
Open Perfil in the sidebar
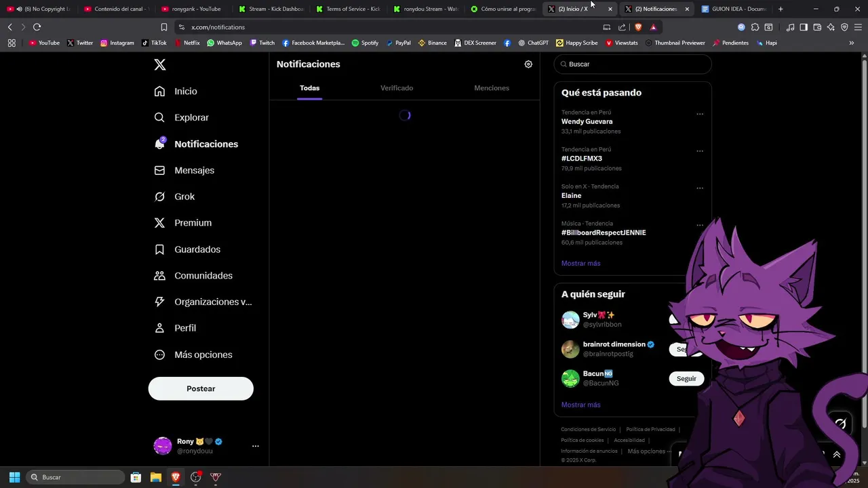click(x=176, y=328)
